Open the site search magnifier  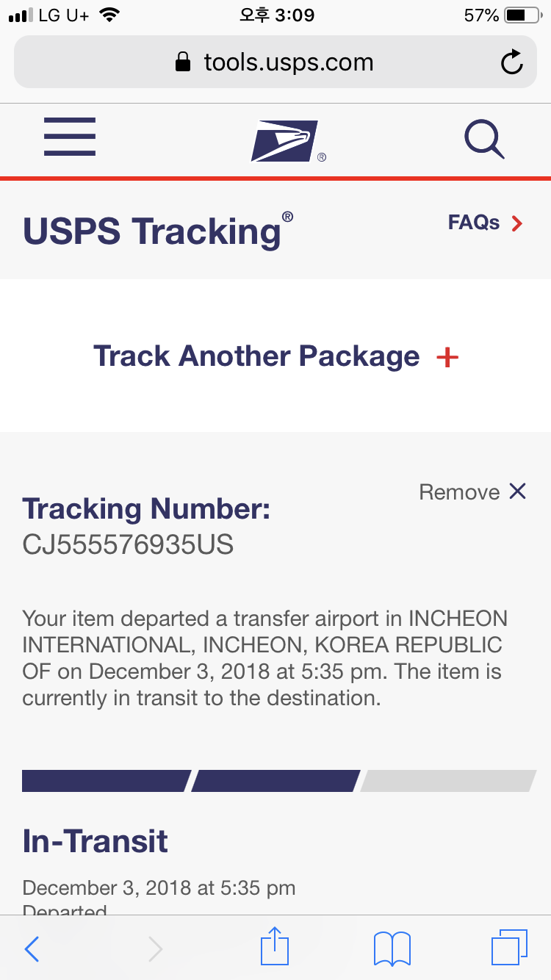coord(484,139)
